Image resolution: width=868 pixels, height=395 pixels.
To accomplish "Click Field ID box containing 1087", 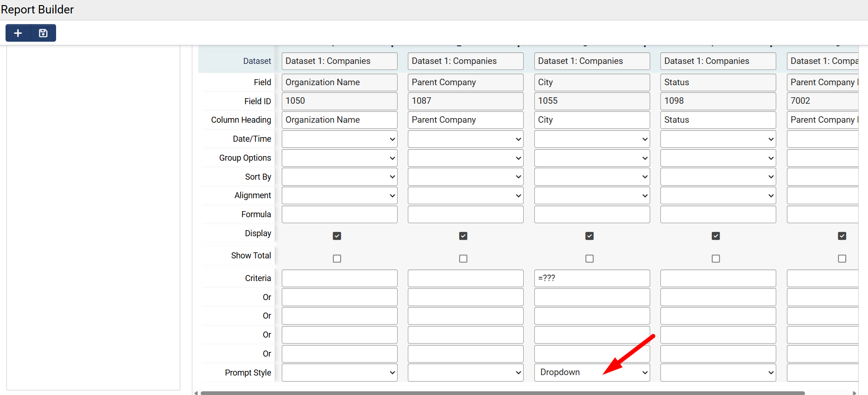I will point(465,101).
